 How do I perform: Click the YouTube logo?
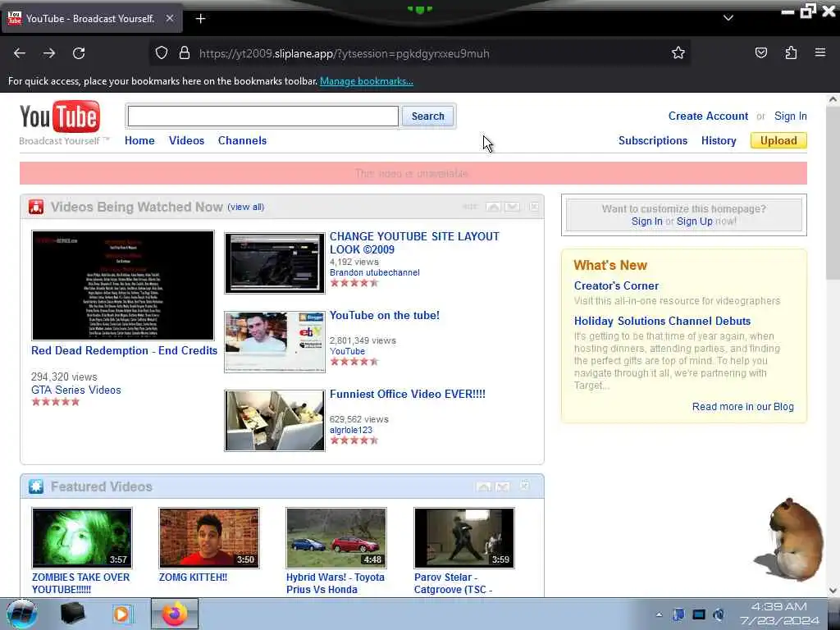59,116
